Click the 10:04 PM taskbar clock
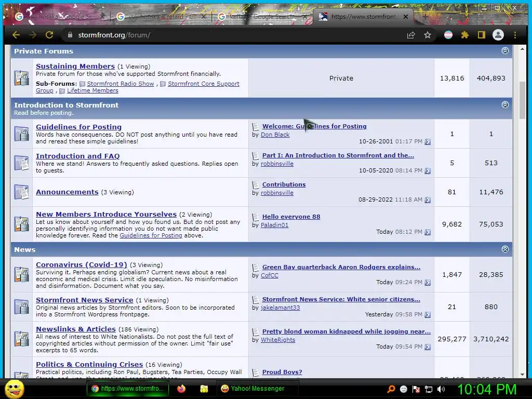 pyautogui.click(x=487, y=389)
